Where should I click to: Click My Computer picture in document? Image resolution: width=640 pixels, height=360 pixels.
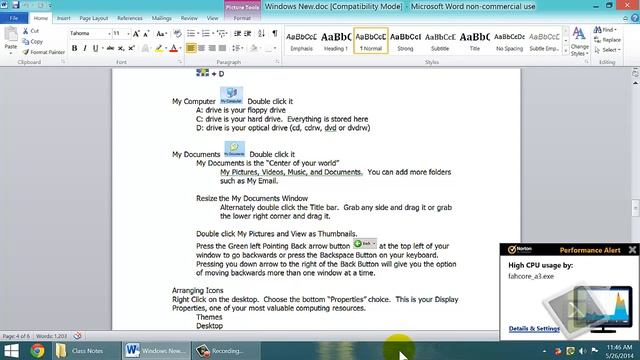click(231, 96)
